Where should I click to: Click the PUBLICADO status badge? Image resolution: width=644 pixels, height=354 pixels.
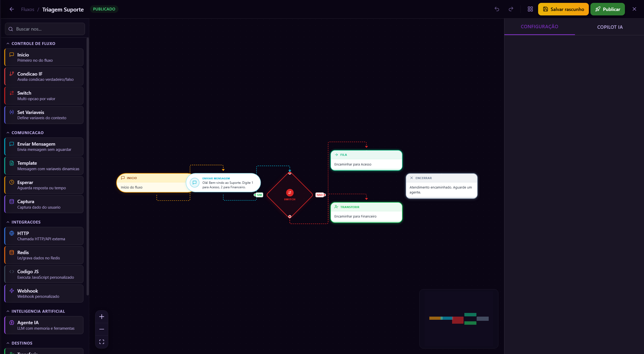click(x=104, y=9)
